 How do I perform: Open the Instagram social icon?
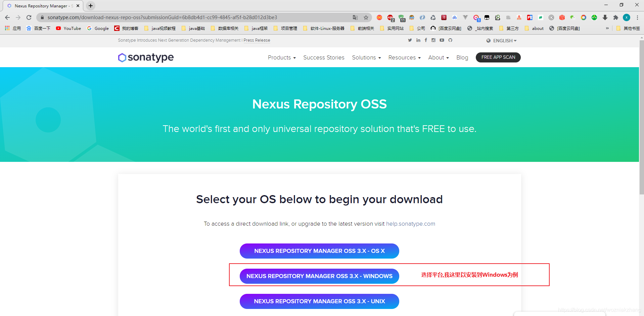[433, 40]
